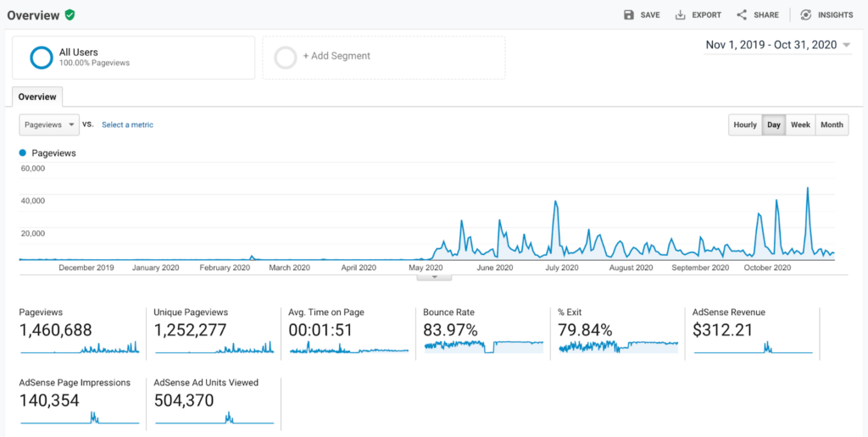Click the October 2020 axis label

pyautogui.click(x=766, y=268)
